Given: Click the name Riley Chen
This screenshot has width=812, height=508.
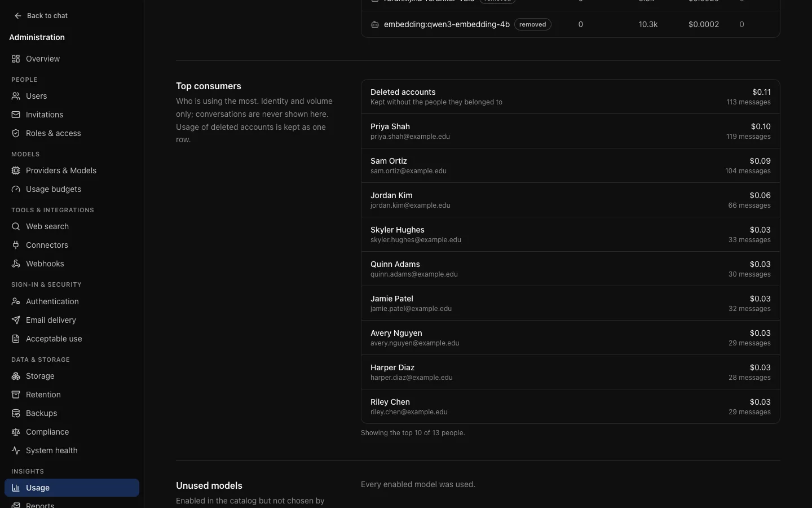Looking at the screenshot, I should point(390,402).
